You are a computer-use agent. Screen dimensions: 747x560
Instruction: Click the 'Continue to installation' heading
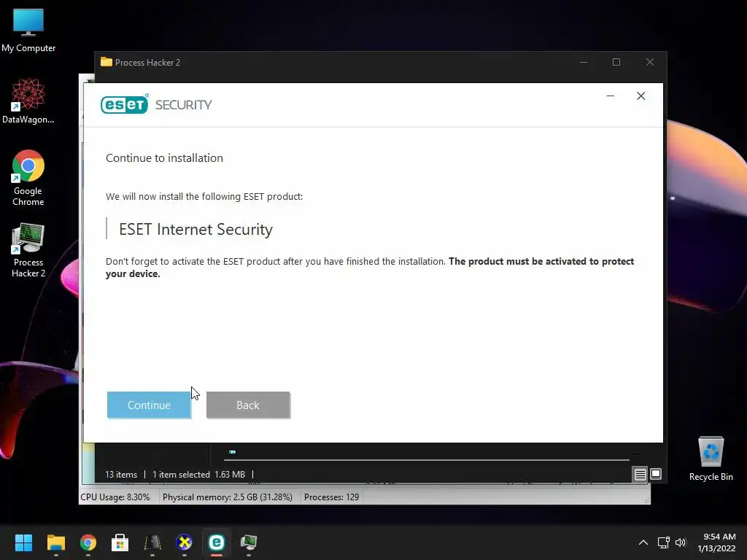coord(164,158)
